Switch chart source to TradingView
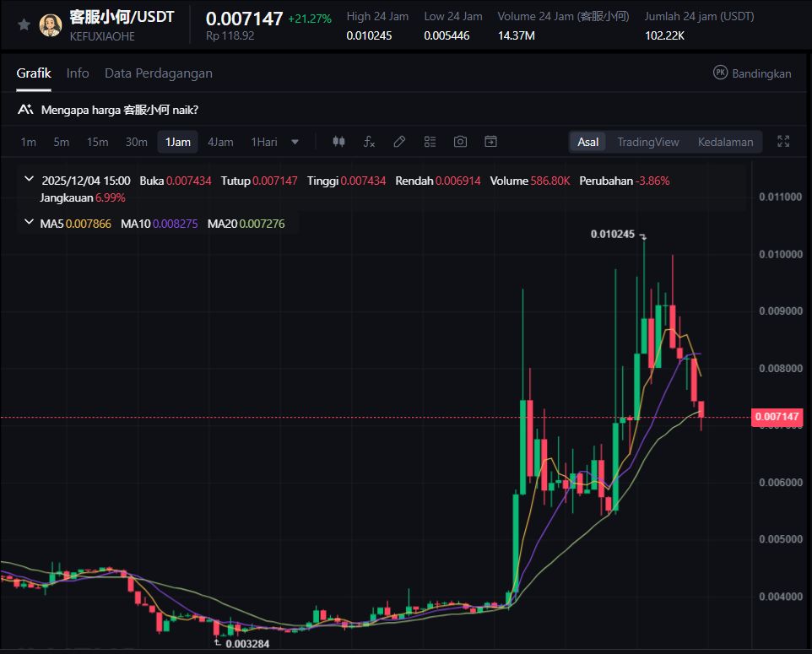The width and height of the screenshot is (812, 654). [x=647, y=142]
